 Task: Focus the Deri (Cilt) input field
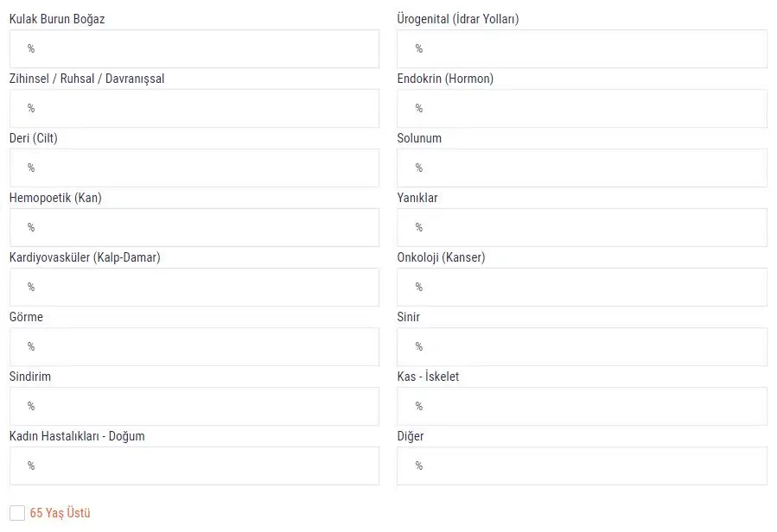pyautogui.click(x=194, y=168)
